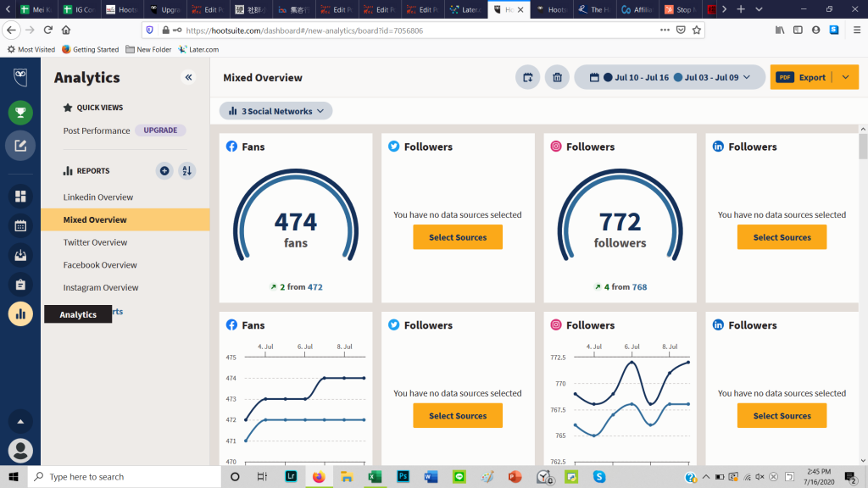868x488 pixels.
Task: Click the UPGRADE badge next to Post Performance
Action: [x=160, y=130]
